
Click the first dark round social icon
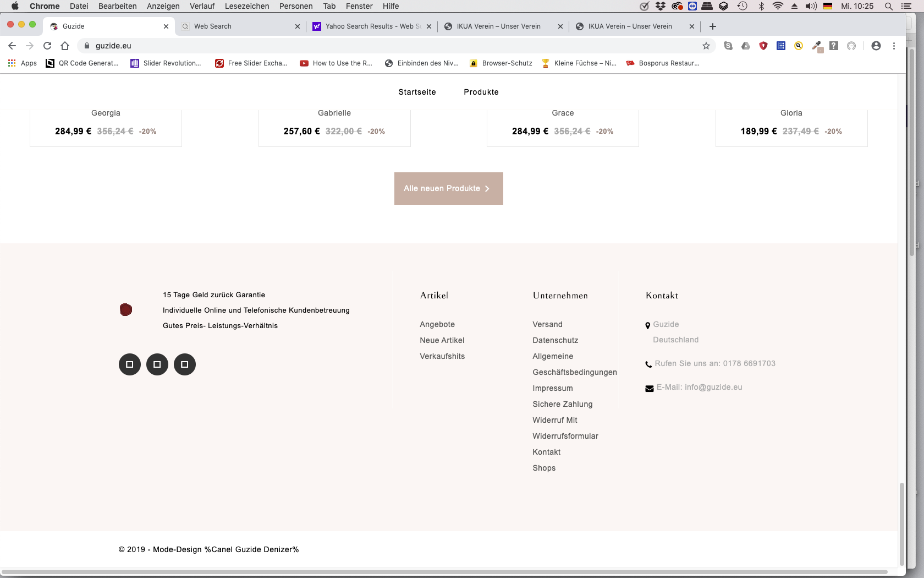click(x=130, y=364)
